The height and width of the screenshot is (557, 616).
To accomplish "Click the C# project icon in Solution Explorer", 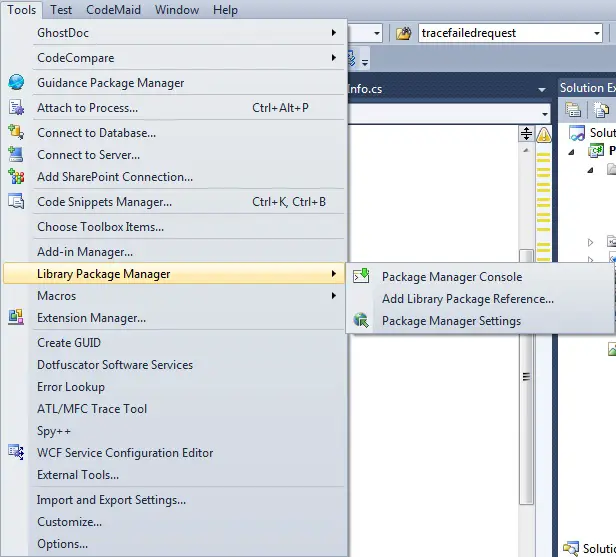I will click(x=596, y=150).
